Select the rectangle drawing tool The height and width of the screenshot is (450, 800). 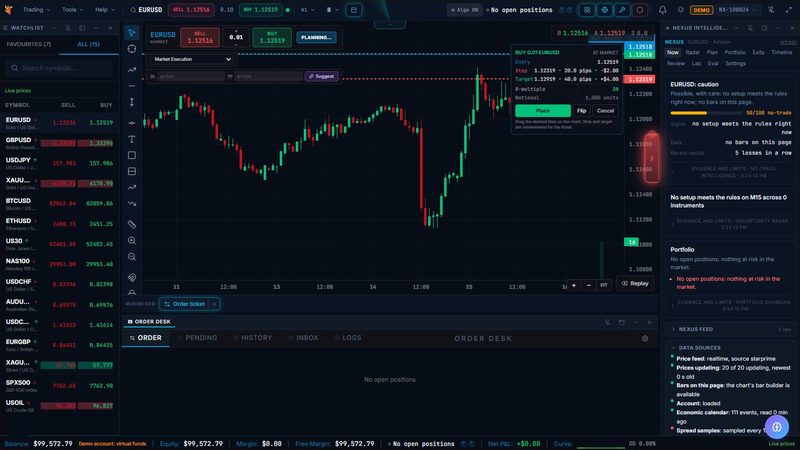pos(132,155)
